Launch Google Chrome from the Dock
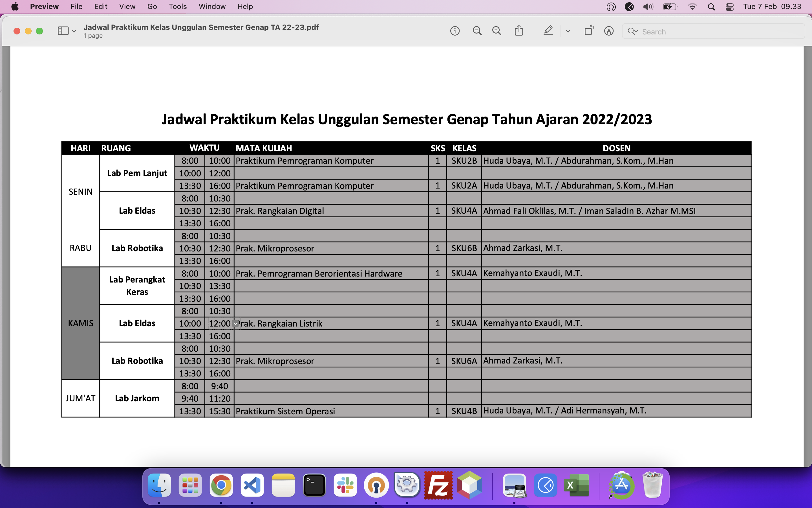812x508 pixels. 221,485
